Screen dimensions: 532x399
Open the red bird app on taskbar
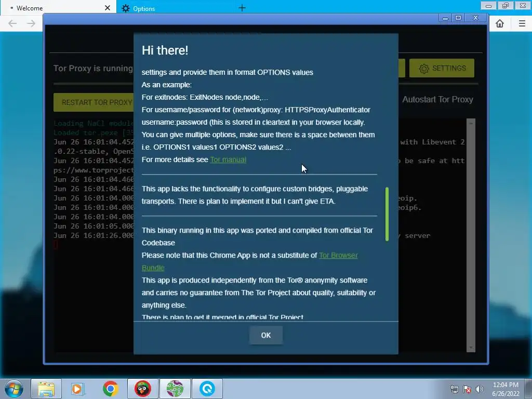[142, 389]
